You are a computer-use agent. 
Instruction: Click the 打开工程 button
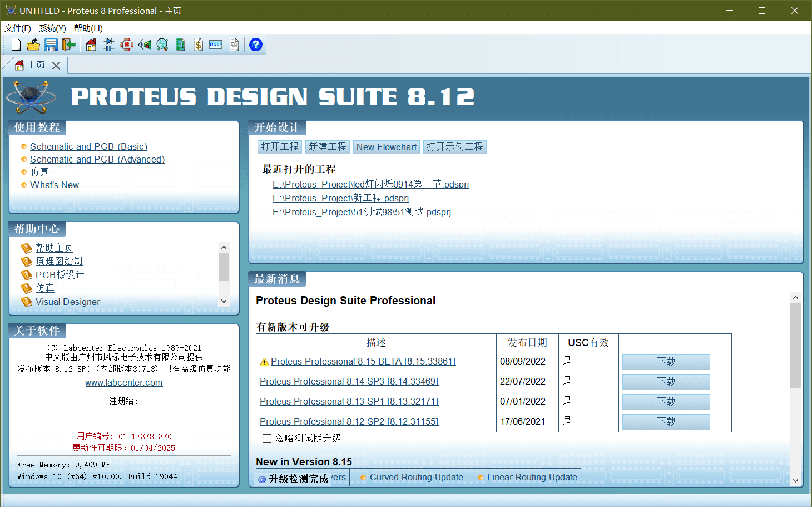click(x=280, y=147)
